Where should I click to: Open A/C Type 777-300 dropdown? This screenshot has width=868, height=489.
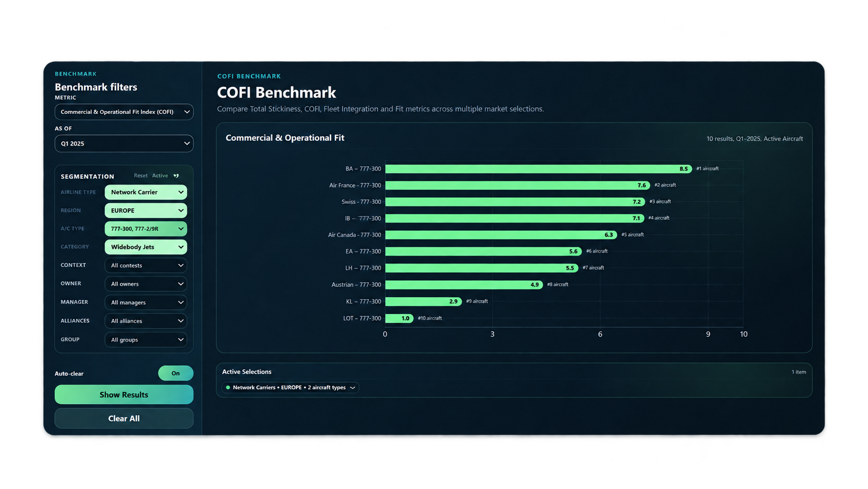(x=146, y=229)
